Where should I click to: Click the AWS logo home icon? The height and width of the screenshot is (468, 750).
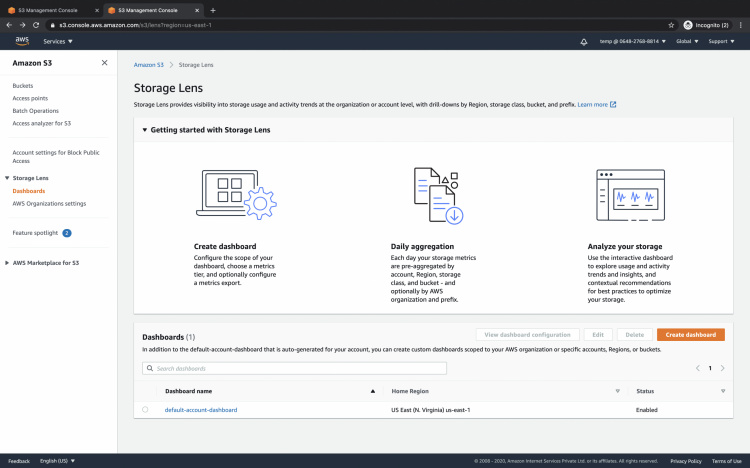click(x=22, y=41)
